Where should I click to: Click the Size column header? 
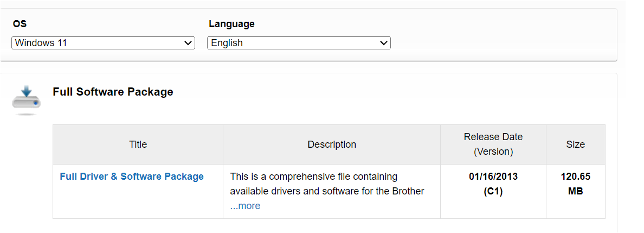575,144
